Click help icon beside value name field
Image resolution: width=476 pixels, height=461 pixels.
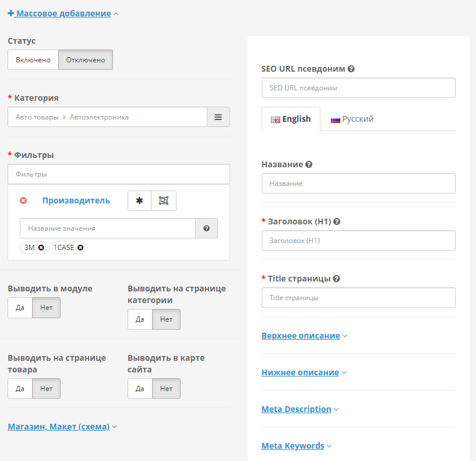tap(206, 228)
